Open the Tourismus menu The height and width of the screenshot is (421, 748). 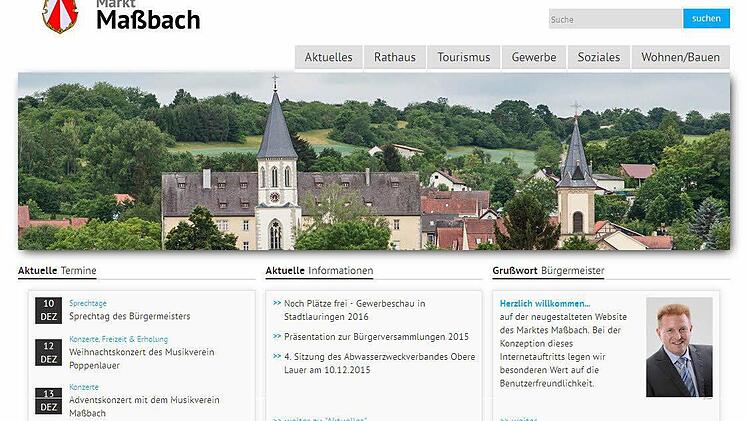(464, 57)
